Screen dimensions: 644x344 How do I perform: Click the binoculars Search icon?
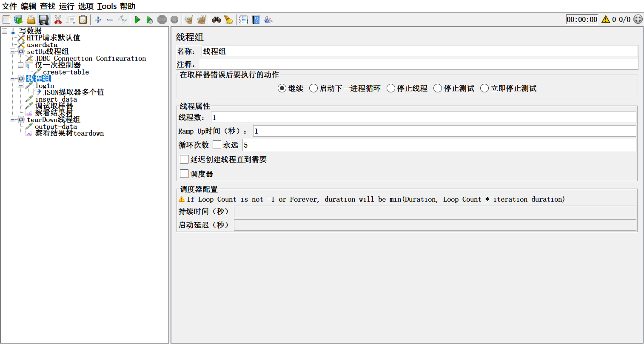coord(217,20)
